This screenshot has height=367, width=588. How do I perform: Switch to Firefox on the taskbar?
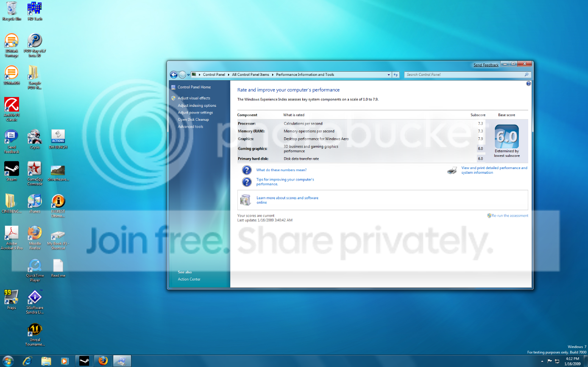tap(103, 361)
